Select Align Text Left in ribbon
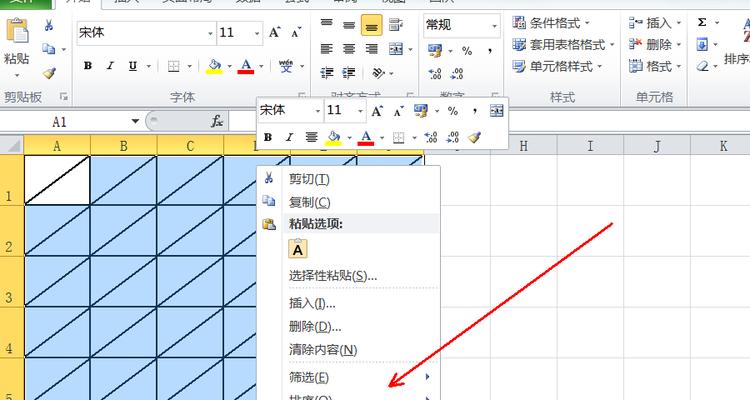The image size is (750, 400). point(327,48)
